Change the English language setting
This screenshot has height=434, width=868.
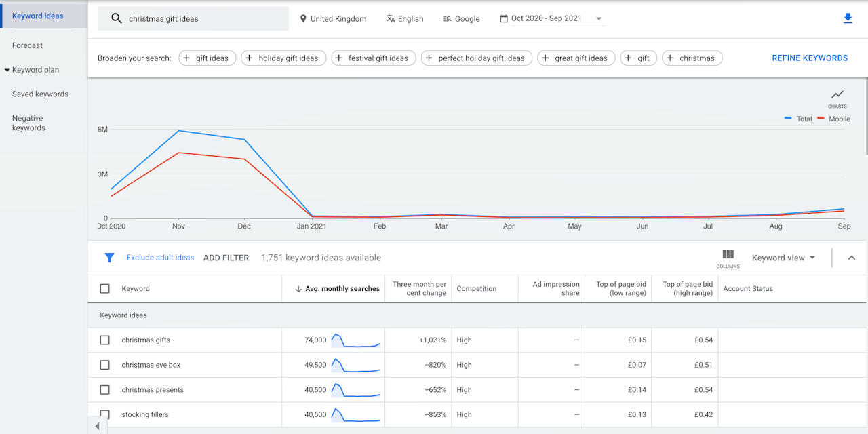(405, 19)
